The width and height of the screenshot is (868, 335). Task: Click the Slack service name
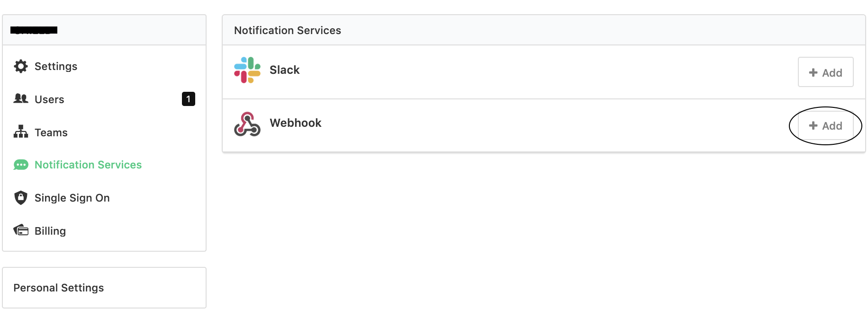point(284,70)
